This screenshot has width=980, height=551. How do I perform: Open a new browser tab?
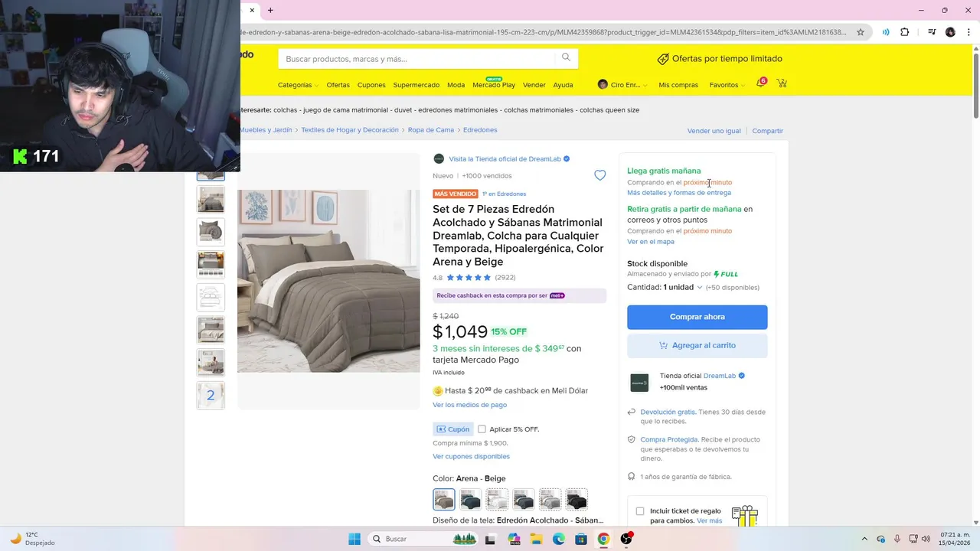pyautogui.click(x=270, y=10)
